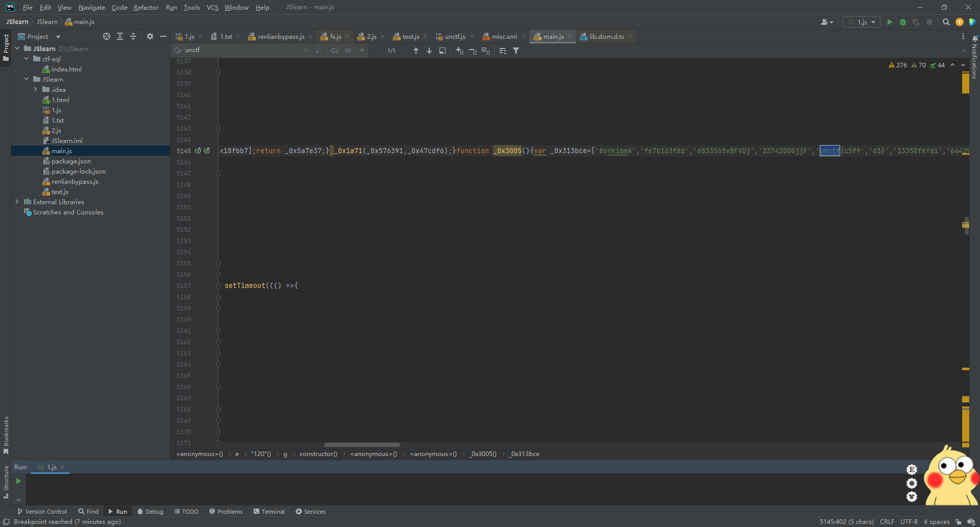Open Services tool window
Viewport: 980px width, 527px height.
(310, 511)
